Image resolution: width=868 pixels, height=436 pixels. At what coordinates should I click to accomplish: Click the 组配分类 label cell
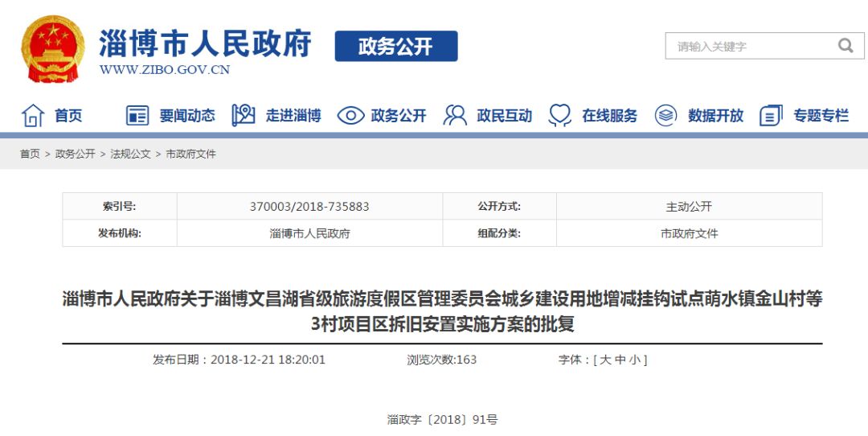(499, 233)
